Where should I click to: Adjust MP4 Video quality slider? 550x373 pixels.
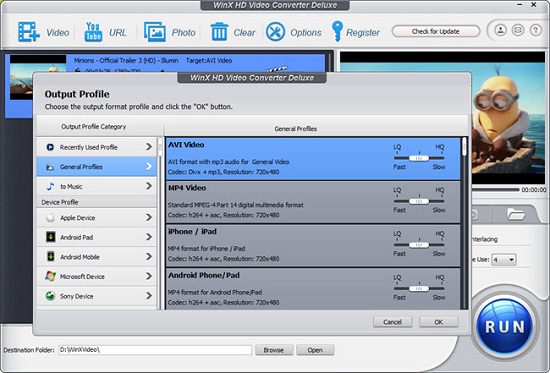click(419, 201)
